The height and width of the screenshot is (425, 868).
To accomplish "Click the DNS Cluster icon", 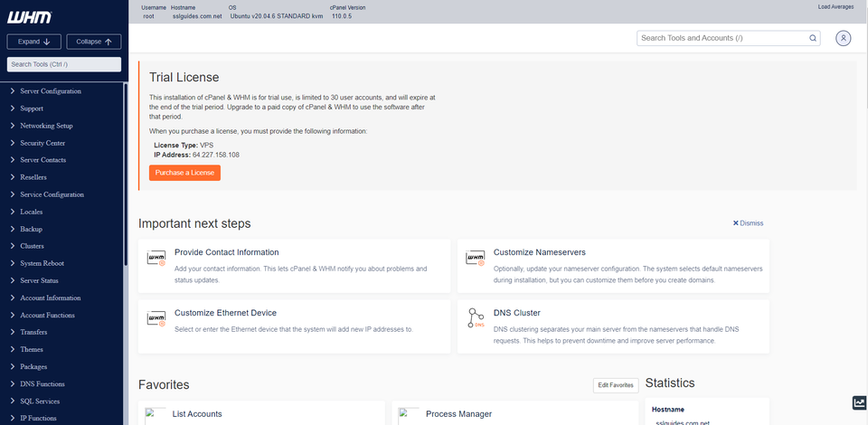I will click(475, 318).
